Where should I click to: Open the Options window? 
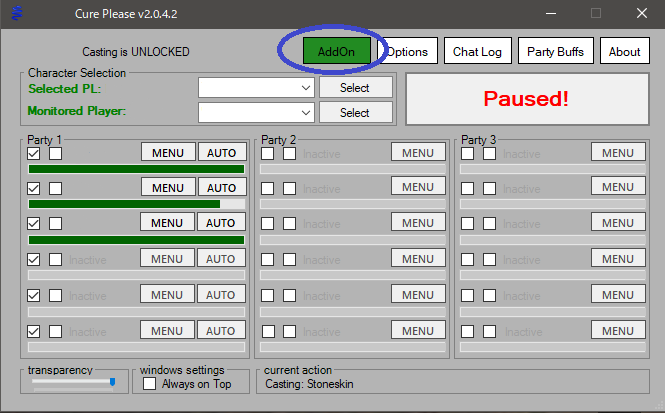point(407,51)
